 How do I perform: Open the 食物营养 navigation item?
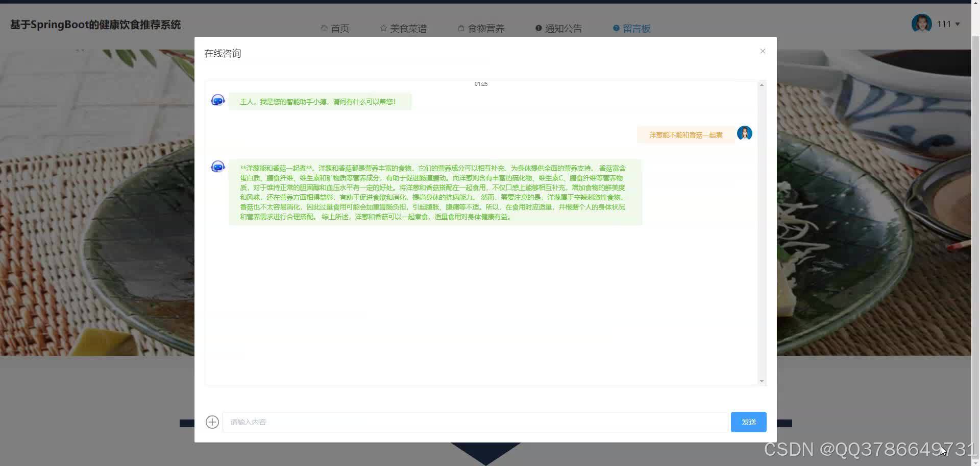click(481, 29)
